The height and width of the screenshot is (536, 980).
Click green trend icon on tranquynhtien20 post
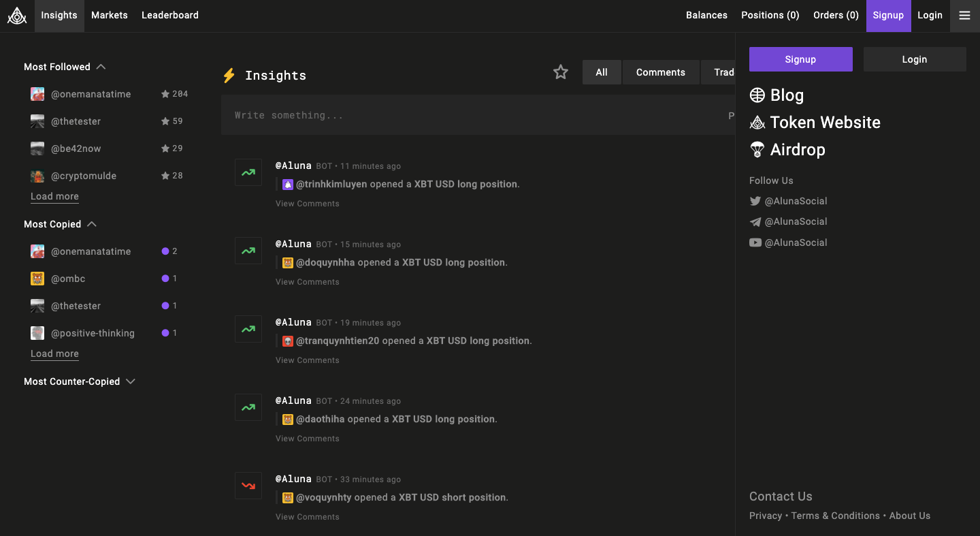pos(248,330)
